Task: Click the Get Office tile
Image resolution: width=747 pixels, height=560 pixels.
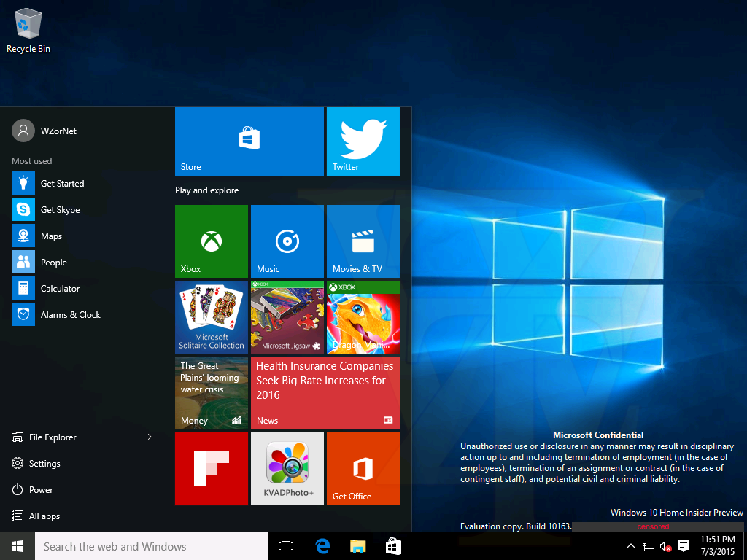Action: (363, 469)
